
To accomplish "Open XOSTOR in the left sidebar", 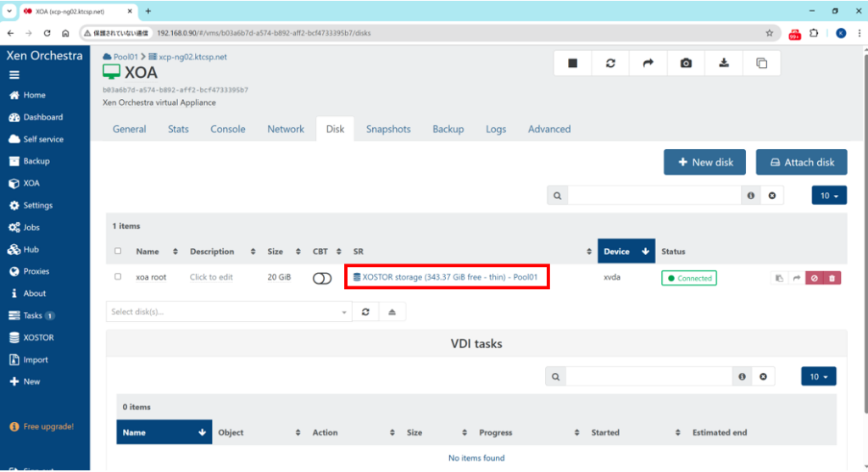I will click(38, 337).
